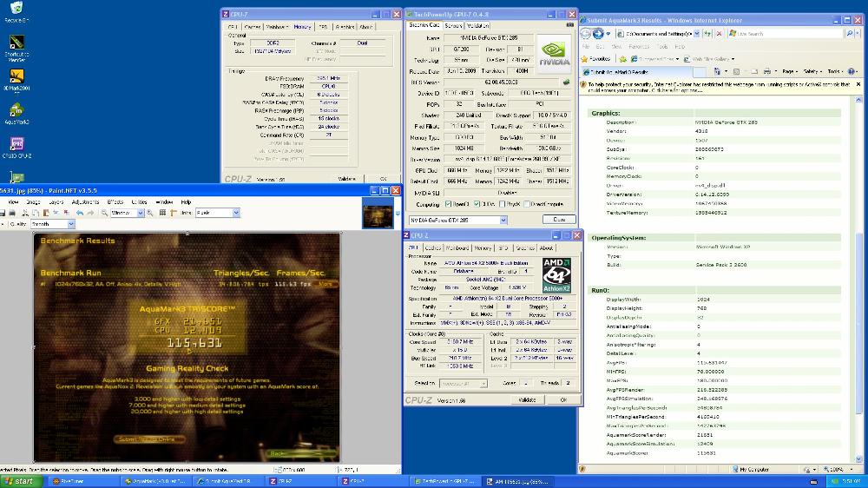This screenshot has height=488, width=868.
Task: Go back in Internet Explorer
Action: click(x=586, y=34)
